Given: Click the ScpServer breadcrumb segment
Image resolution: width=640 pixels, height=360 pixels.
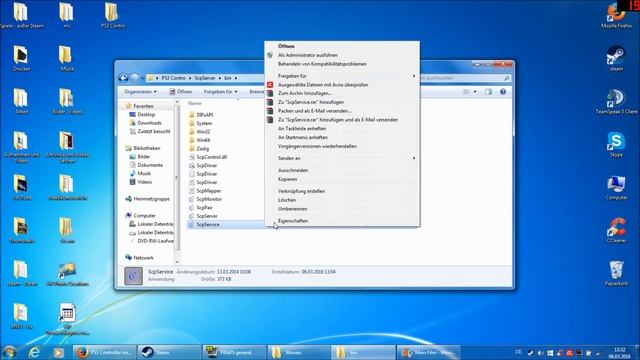Looking at the screenshot, I should [205, 78].
